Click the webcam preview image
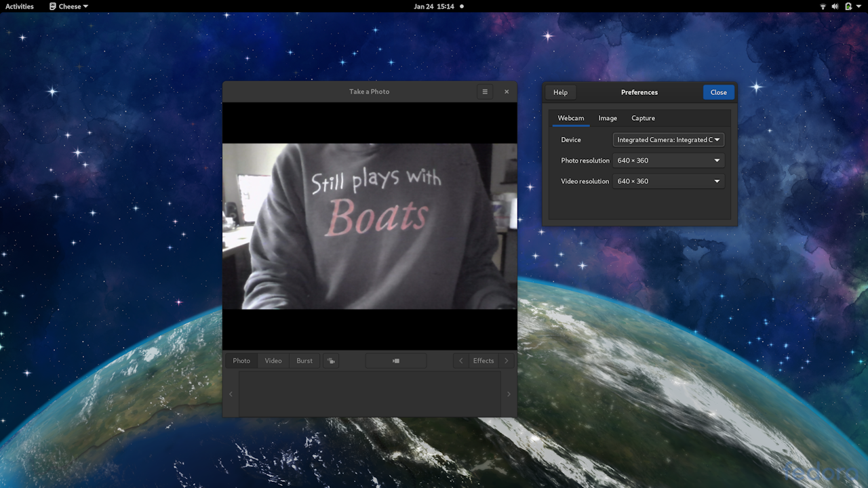Image resolution: width=868 pixels, height=488 pixels. click(370, 226)
